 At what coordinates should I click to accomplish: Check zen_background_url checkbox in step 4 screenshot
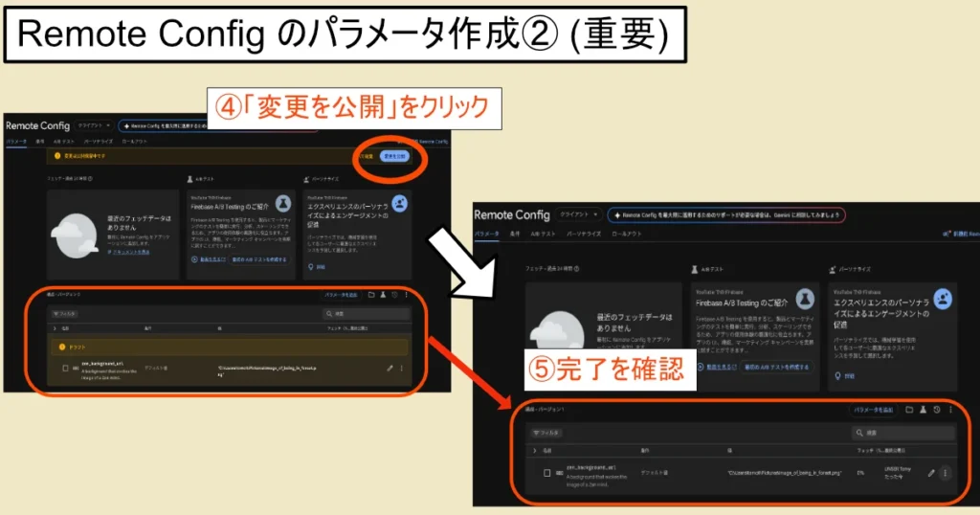point(65,369)
